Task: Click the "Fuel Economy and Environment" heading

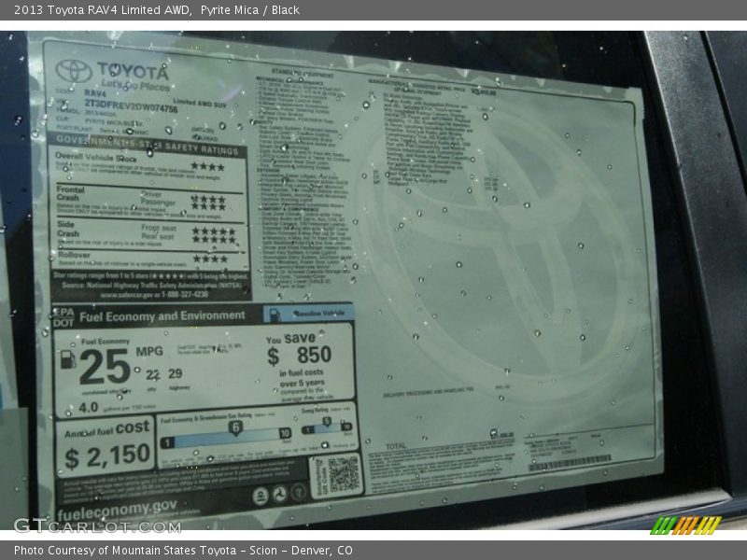Action: (x=162, y=316)
